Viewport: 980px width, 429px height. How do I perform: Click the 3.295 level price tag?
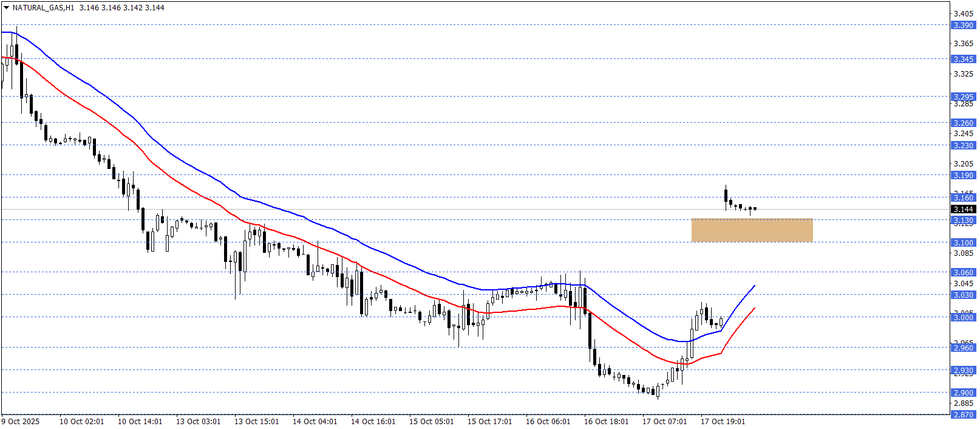pos(963,97)
